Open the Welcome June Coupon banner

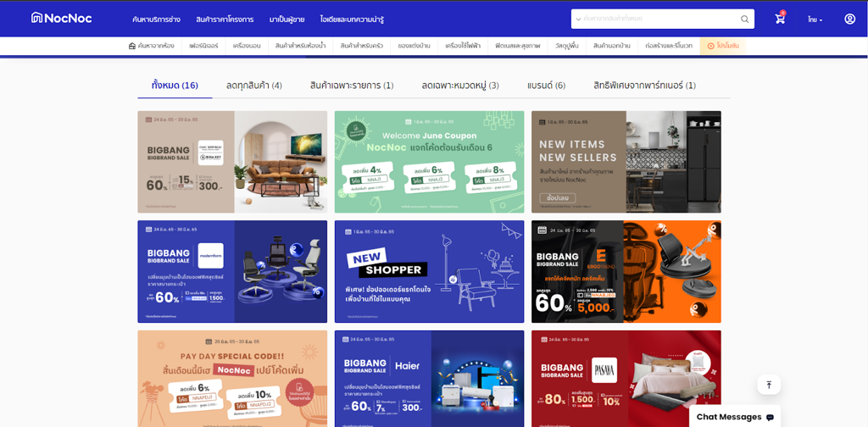(429, 162)
